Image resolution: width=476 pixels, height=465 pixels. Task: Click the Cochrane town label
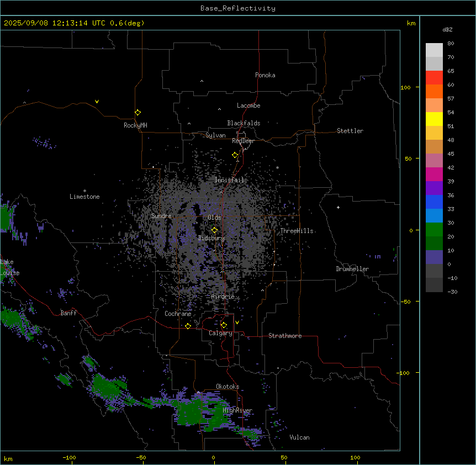tap(178, 314)
